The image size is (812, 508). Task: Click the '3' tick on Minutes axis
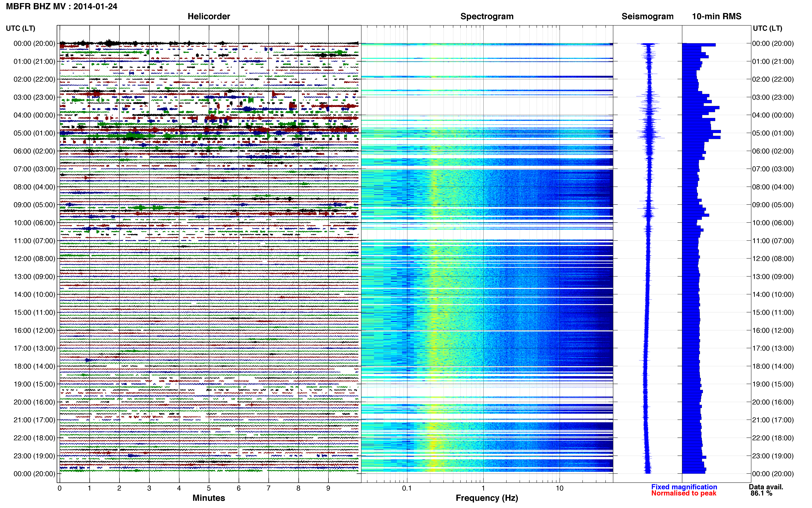tap(149, 488)
